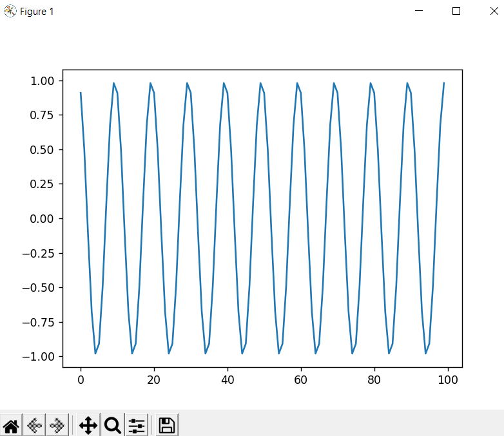This screenshot has width=504, height=436.
Task: Click the 60 tick label on the x-axis
Action: [x=301, y=380]
